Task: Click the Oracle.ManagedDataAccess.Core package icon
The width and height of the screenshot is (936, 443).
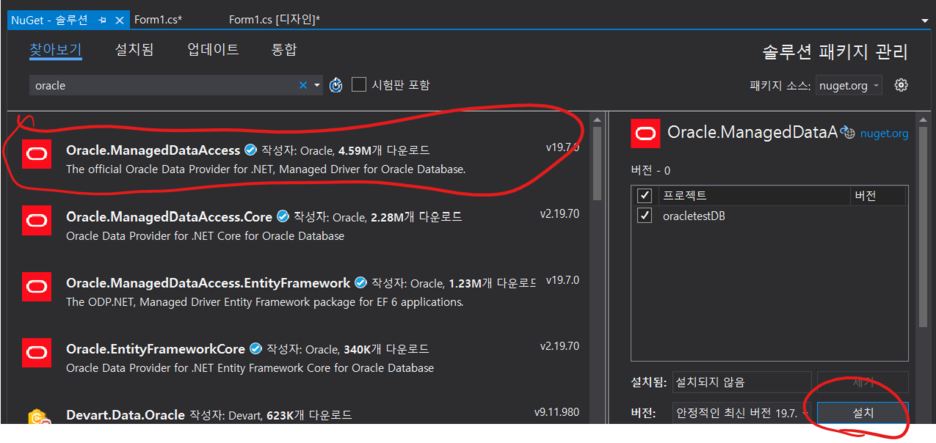Action: point(36,221)
